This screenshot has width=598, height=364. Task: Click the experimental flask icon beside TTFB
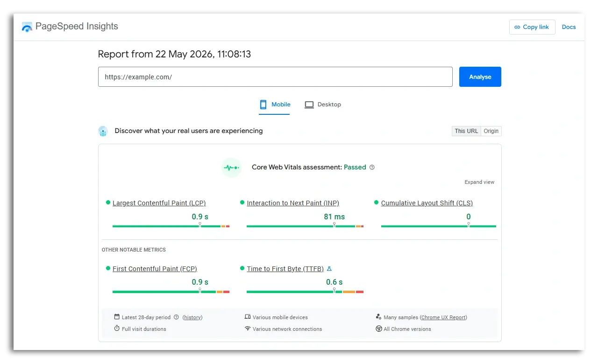[329, 269]
